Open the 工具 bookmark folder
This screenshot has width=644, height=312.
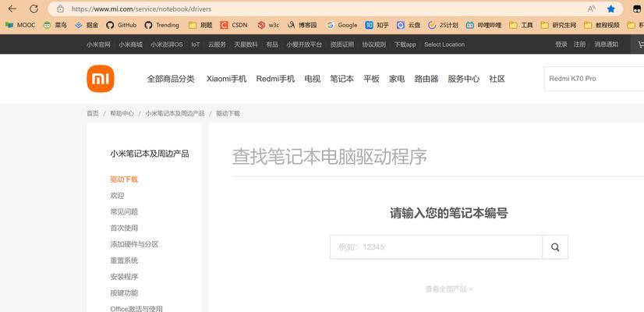tap(521, 25)
